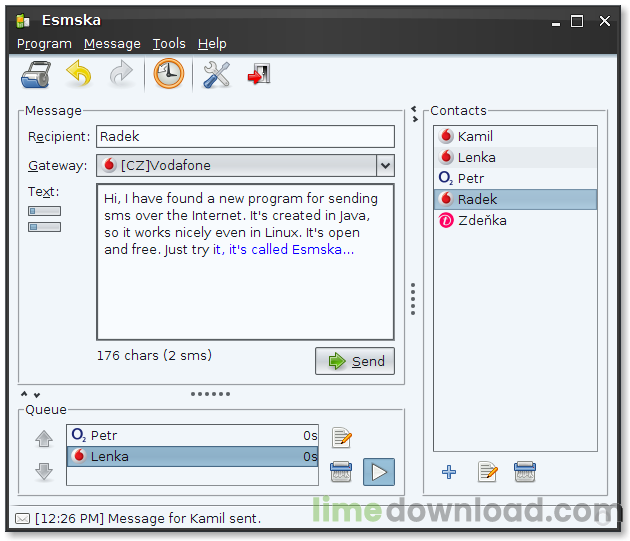Open the Program menu

point(44,43)
